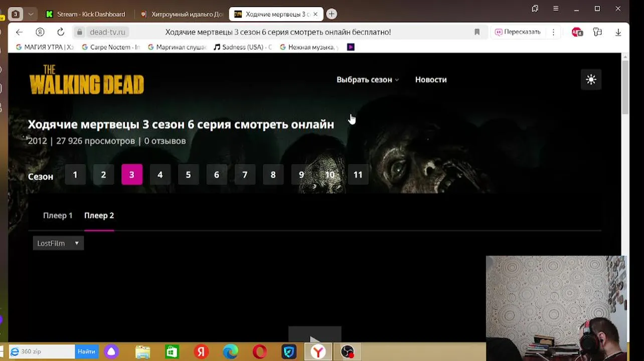Open File Explorer from taskbar

(142, 352)
